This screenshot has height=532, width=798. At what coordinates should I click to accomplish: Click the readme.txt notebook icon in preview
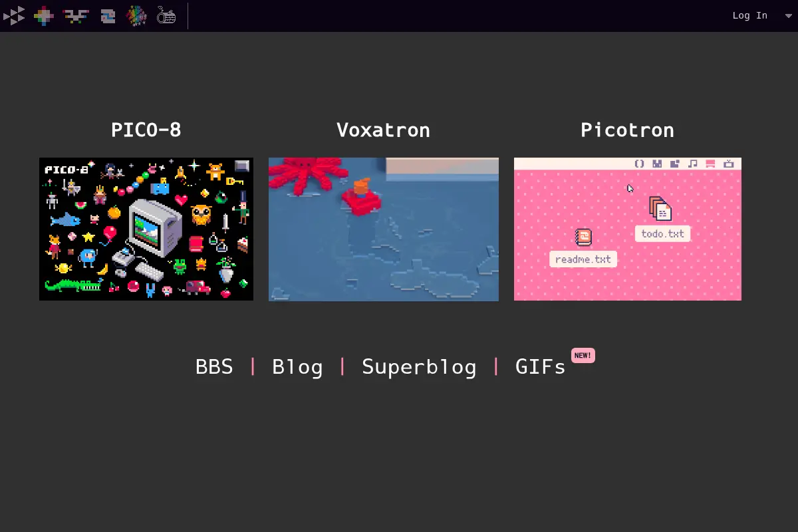click(583, 237)
